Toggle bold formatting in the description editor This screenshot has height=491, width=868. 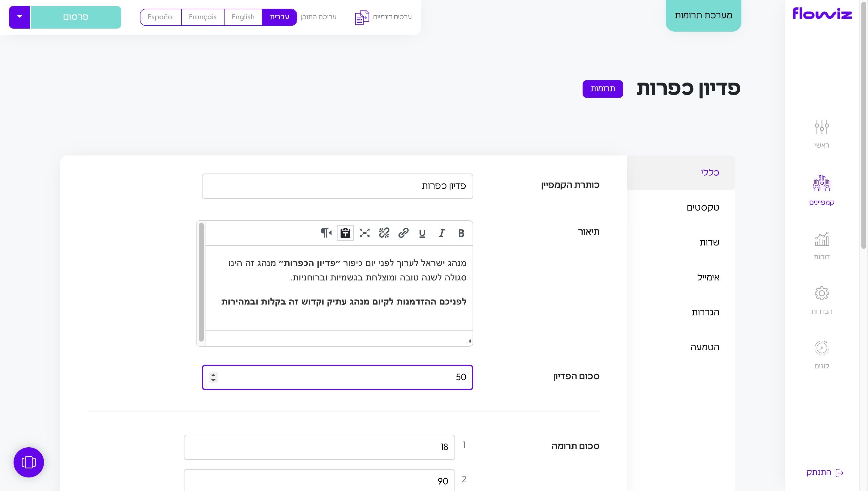pyautogui.click(x=461, y=233)
